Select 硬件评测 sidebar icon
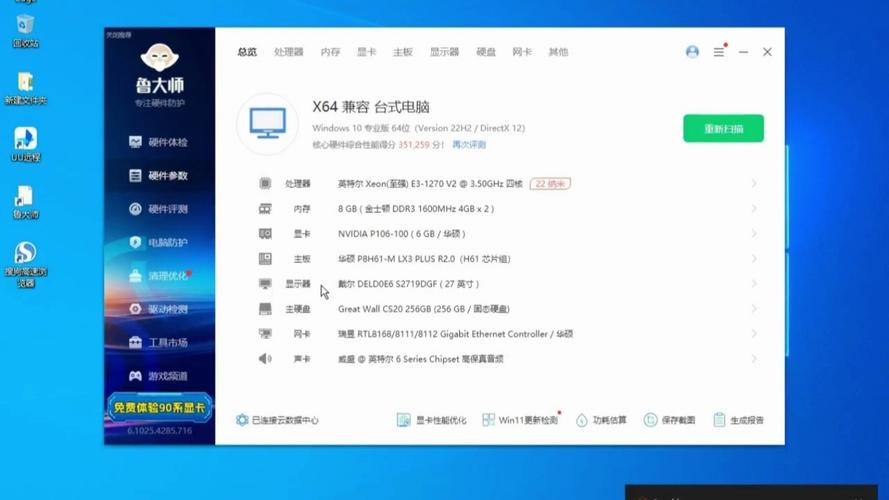The image size is (889, 500). point(136,209)
